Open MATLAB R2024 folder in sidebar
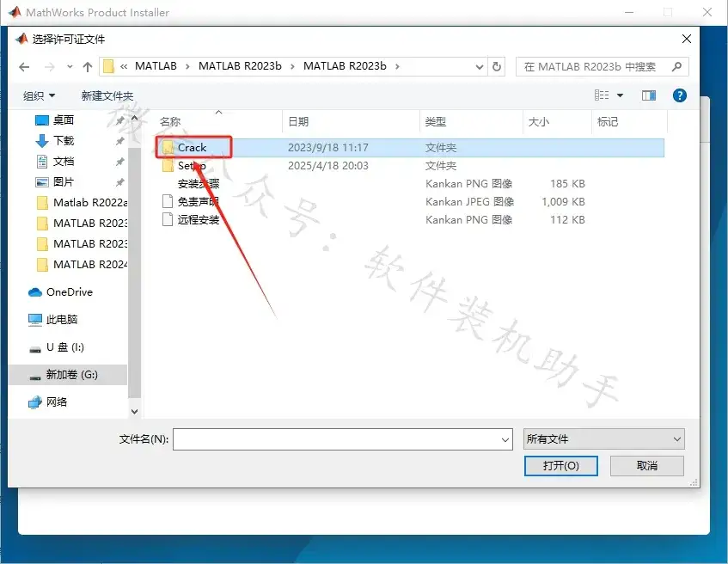 click(82, 264)
